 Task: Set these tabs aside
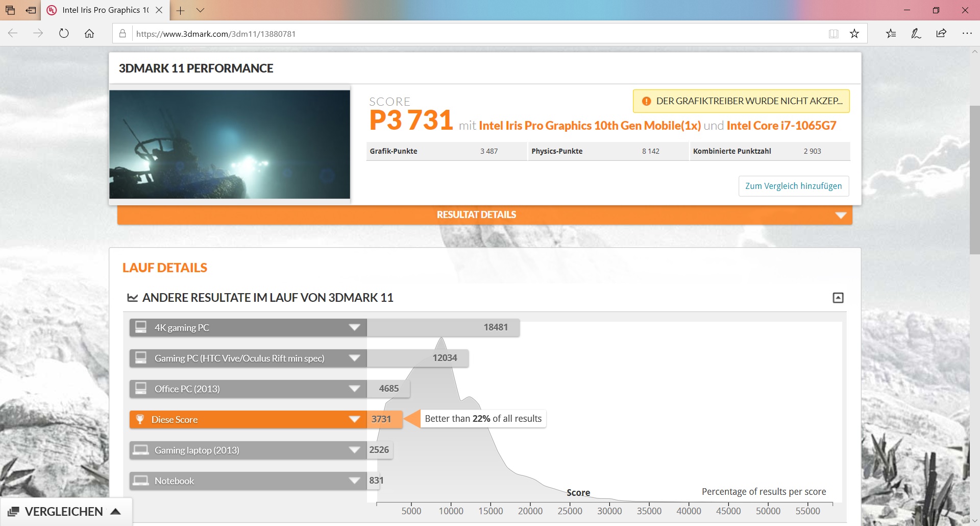pyautogui.click(x=31, y=10)
